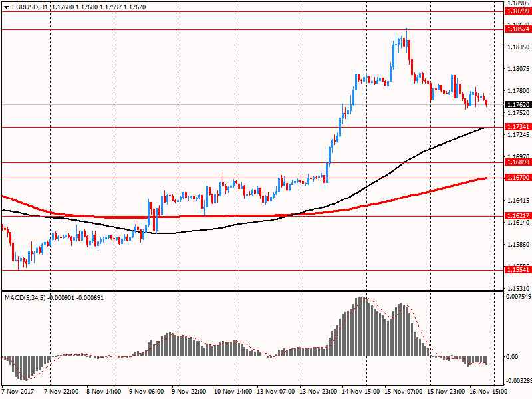Click the 1.17245 price scale value
The height and width of the screenshot is (399, 532).
pos(518,135)
